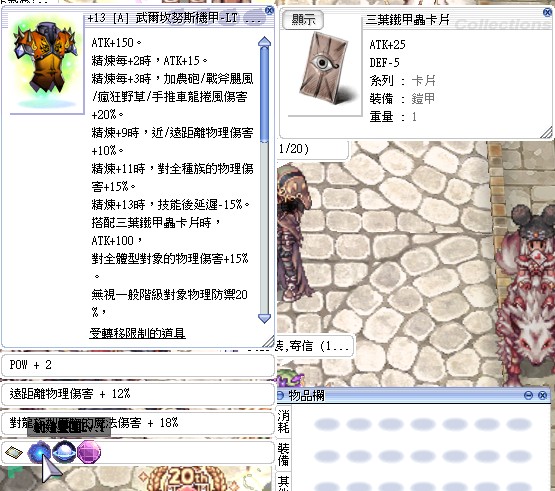Click the 系列 : 卡片 line
Screen dimensions: 555x491
[x=402, y=81]
